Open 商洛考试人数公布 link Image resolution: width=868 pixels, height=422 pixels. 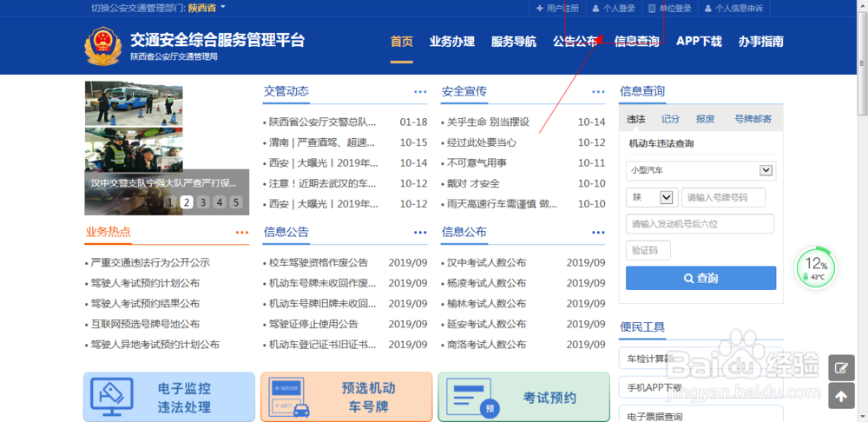click(487, 345)
